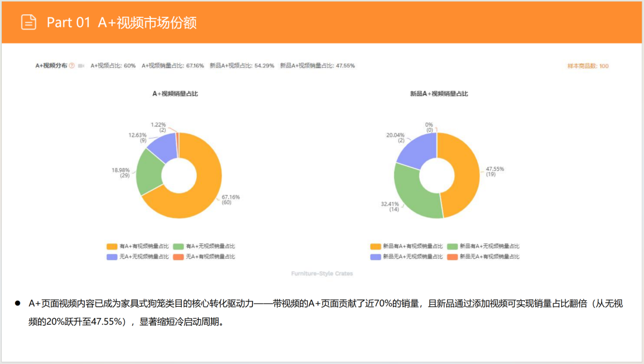Click the orange 有A+有视频销量占比 legend swatch
The width and height of the screenshot is (644, 364).
pos(112,246)
